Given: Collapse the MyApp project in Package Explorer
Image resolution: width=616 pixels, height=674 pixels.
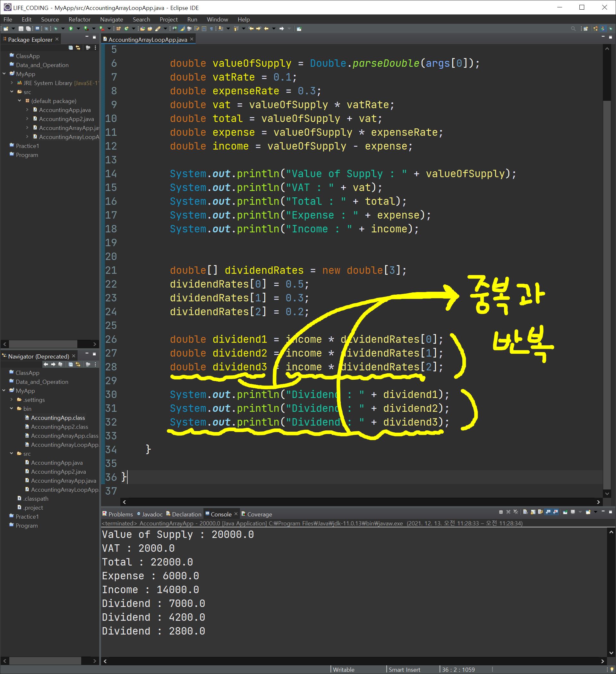Looking at the screenshot, I should pos(4,74).
